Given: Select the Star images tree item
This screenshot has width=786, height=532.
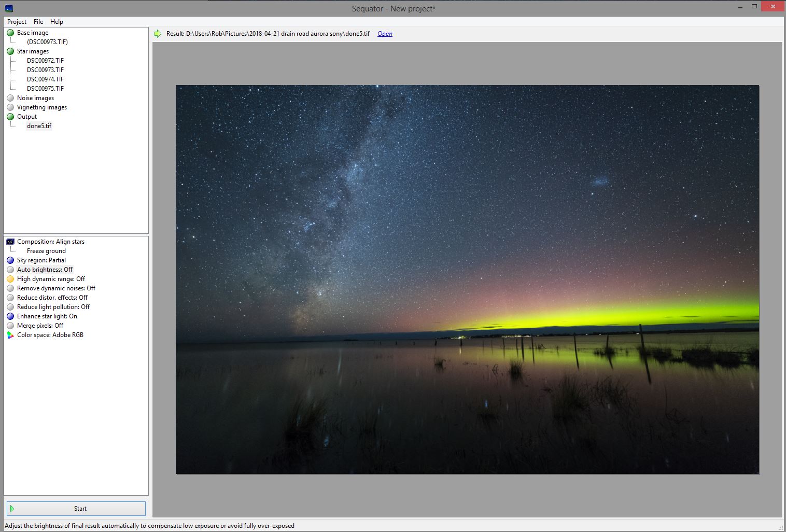Looking at the screenshot, I should tap(33, 51).
